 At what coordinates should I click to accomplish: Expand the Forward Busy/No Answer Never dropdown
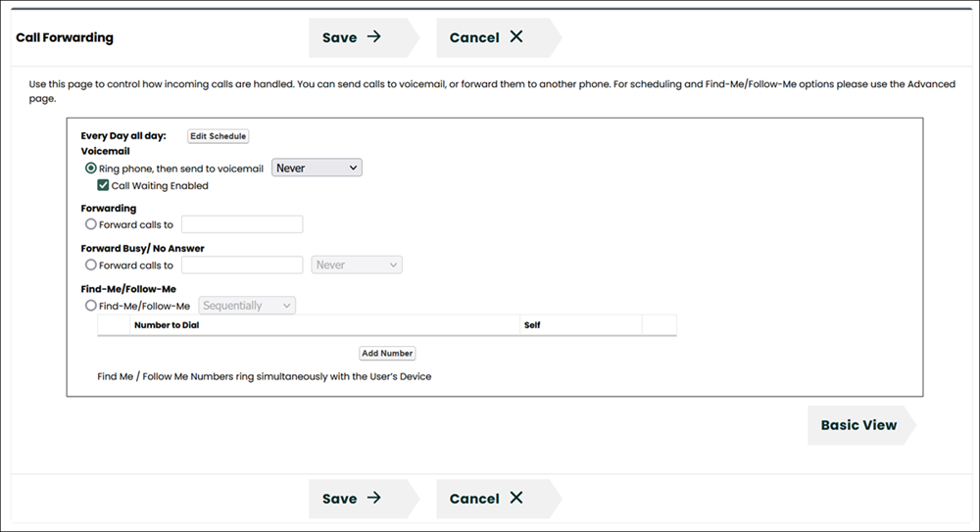(x=357, y=265)
